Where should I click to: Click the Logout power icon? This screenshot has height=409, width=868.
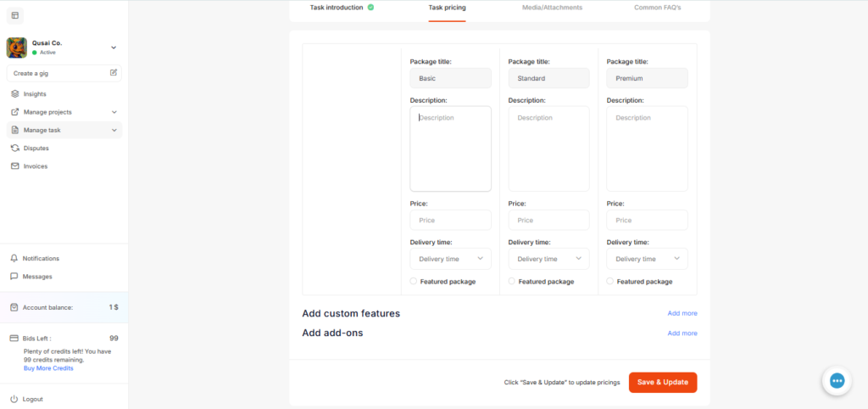[14, 399]
